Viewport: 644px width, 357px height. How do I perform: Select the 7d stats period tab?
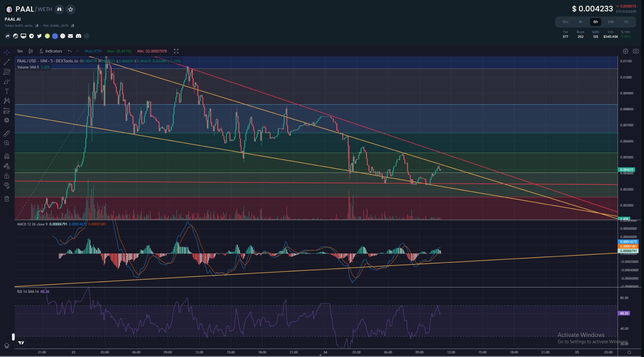[x=626, y=22]
